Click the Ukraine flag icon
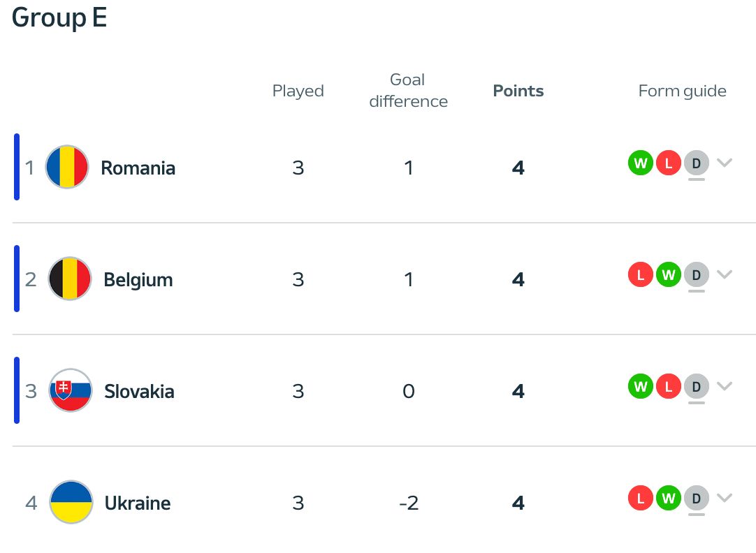 (x=71, y=502)
